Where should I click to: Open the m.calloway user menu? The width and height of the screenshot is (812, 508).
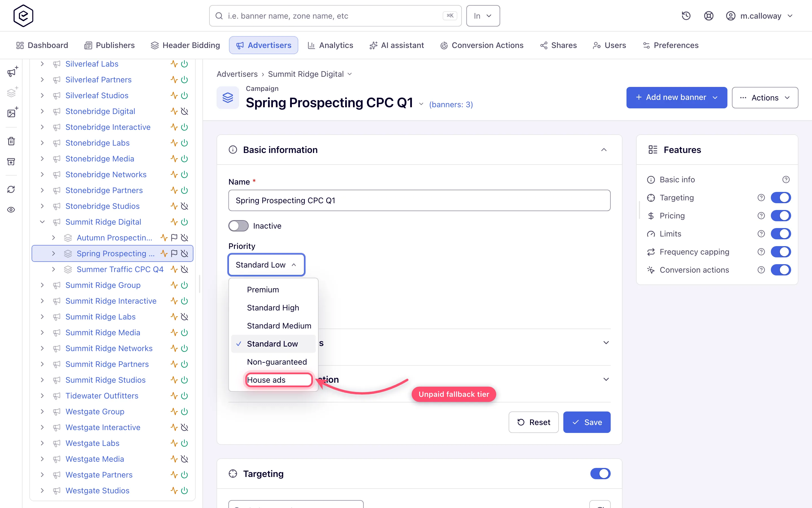point(759,16)
